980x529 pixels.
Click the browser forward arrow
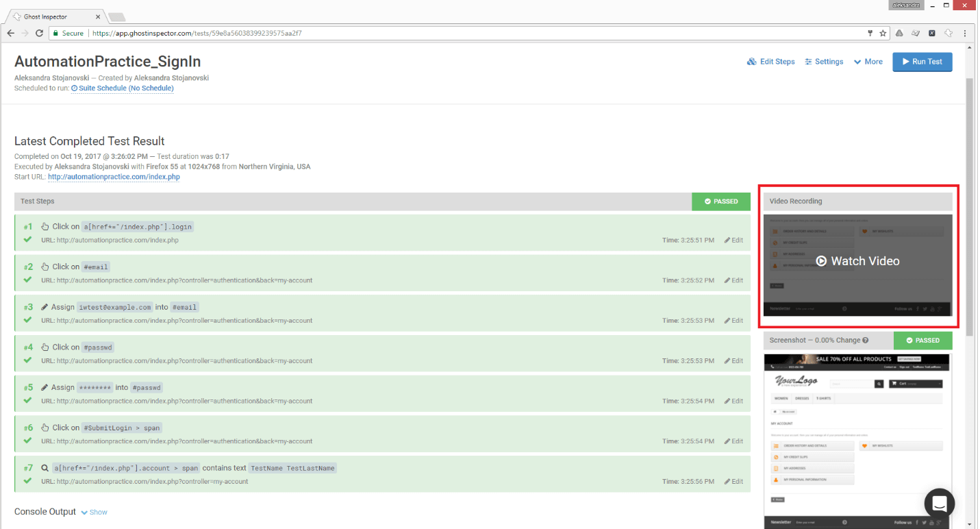pos(25,33)
